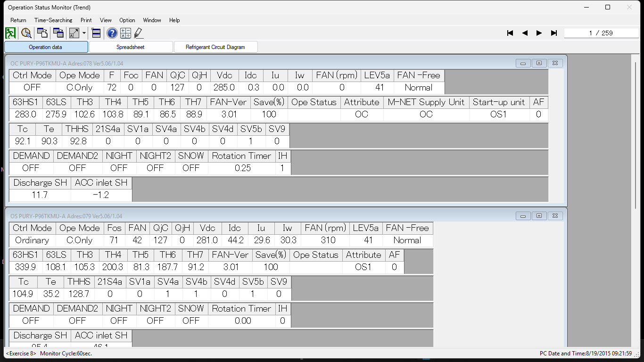Image resolution: width=644 pixels, height=362 pixels.
Task: Switch to the Refrigerant Circuit Diagram tab
Action: (x=215, y=47)
